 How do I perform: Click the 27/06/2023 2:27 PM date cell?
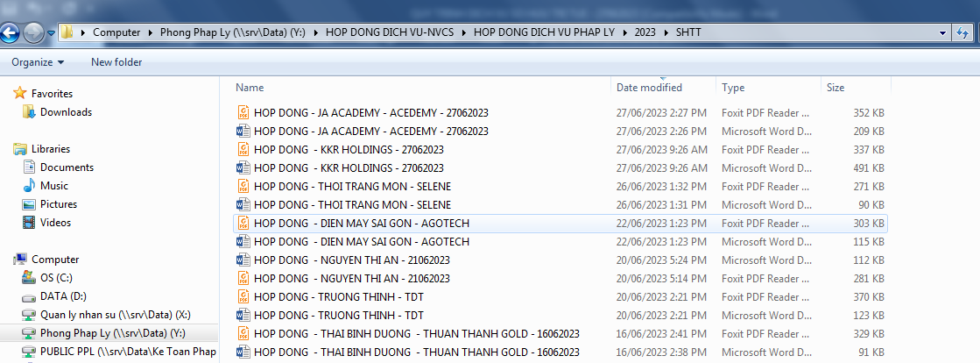point(662,112)
